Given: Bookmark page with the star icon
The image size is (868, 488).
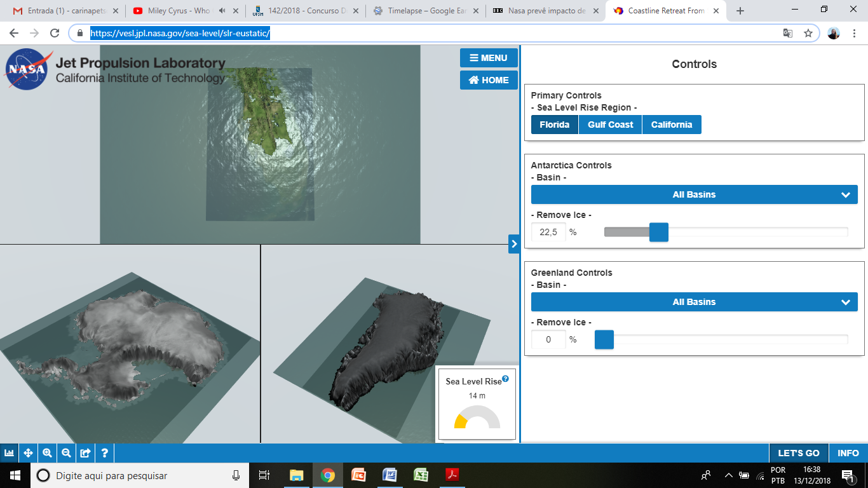Looking at the screenshot, I should (808, 34).
